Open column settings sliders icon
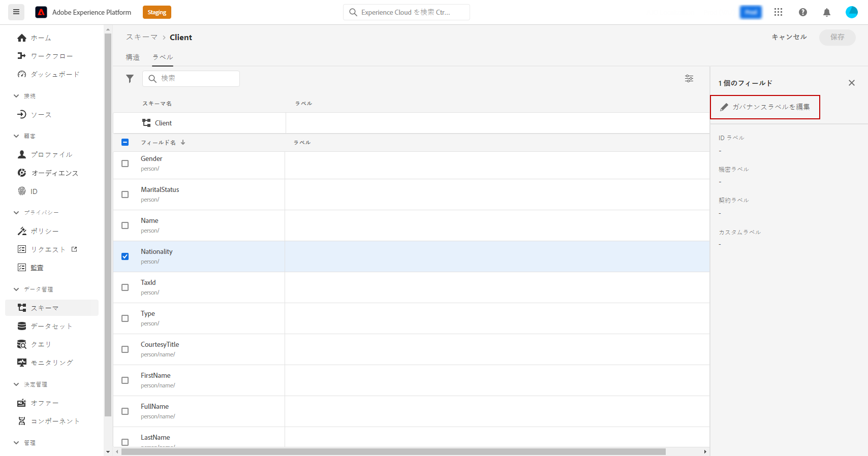The width and height of the screenshot is (868, 456). [x=689, y=79]
